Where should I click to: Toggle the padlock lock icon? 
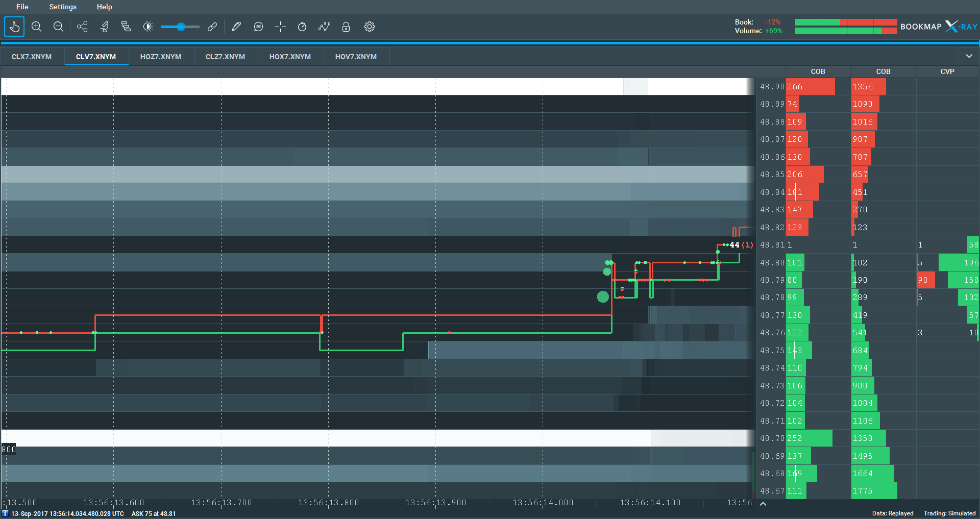(346, 27)
